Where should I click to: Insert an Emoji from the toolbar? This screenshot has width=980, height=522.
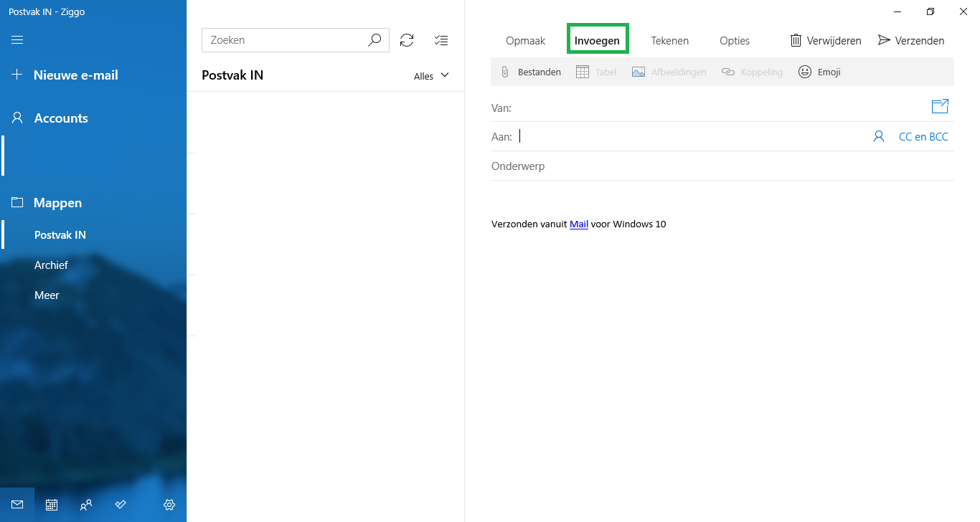click(x=819, y=72)
